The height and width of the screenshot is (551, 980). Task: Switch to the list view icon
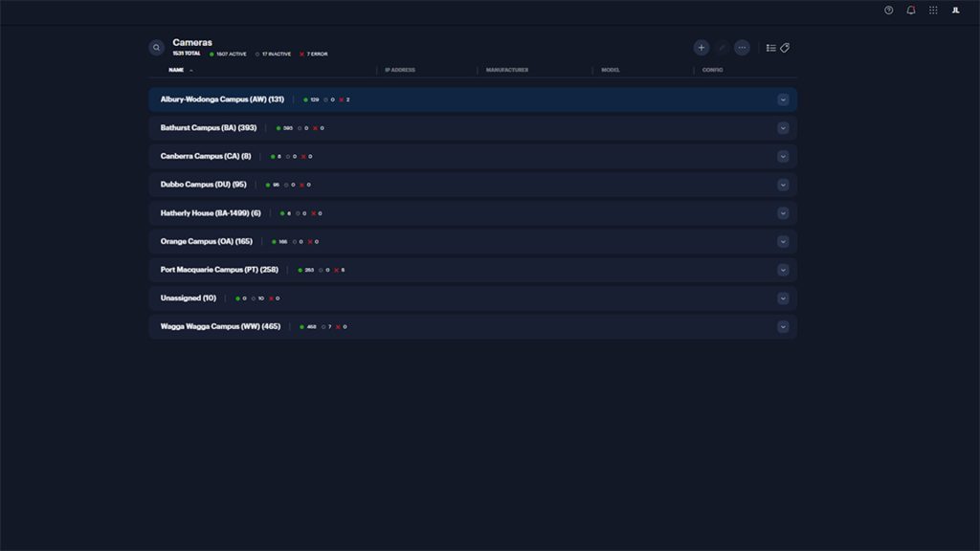pyautogui.click(x=771, y=48)
